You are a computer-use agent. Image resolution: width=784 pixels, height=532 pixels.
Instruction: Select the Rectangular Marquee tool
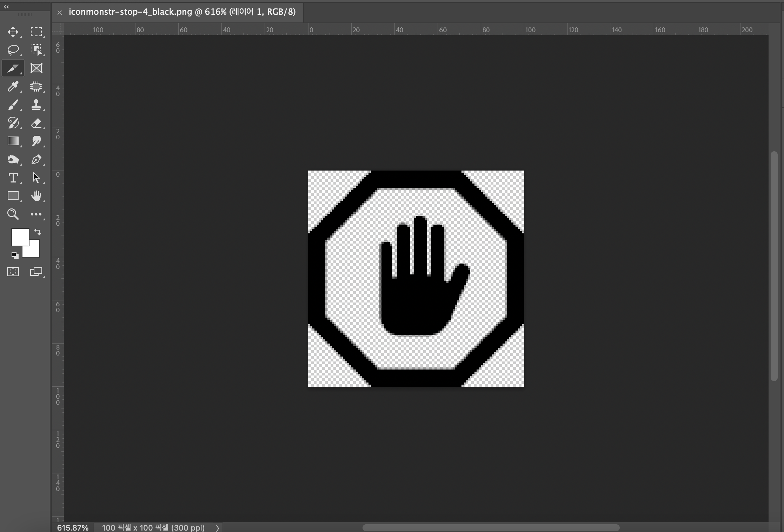(x=36, y=32)
